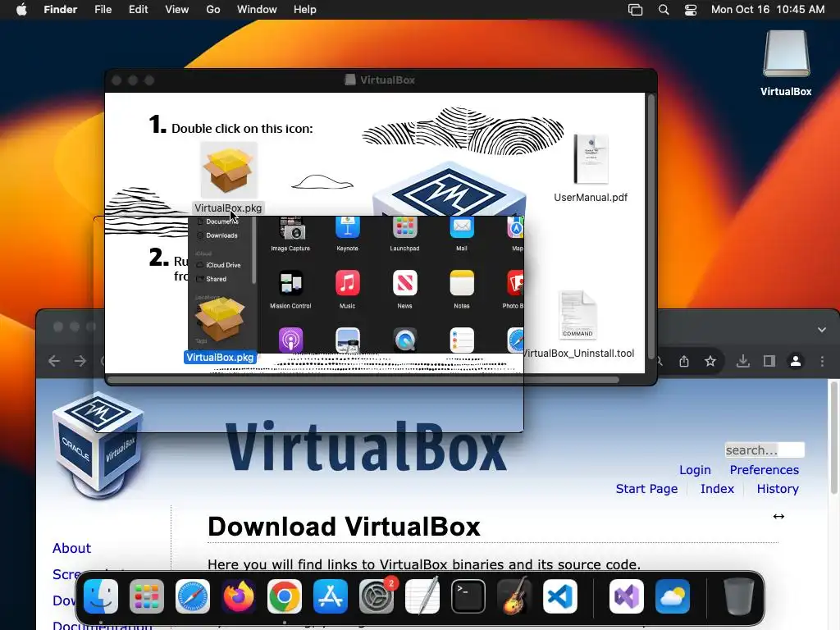Image resolution: width=840 pixels, height=630 pixels.
Task: Follow the Index link
Action: click(717, 489)
